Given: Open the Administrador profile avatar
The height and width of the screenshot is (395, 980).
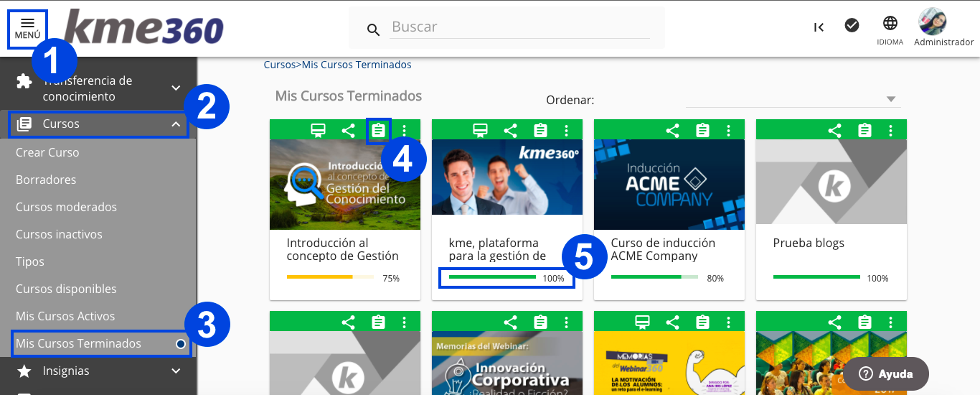Looking at the screenshot, I should pos(933,22).
